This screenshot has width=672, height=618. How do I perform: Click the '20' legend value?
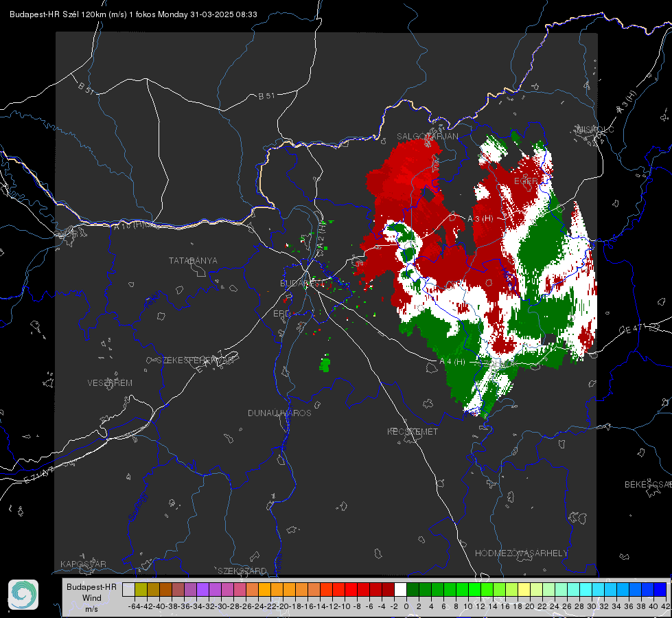530,606
